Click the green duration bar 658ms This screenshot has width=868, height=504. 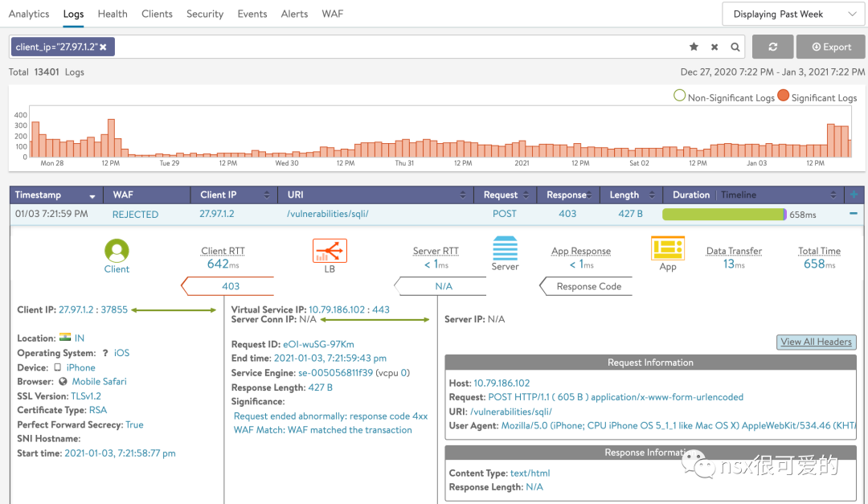click(724, 215)
